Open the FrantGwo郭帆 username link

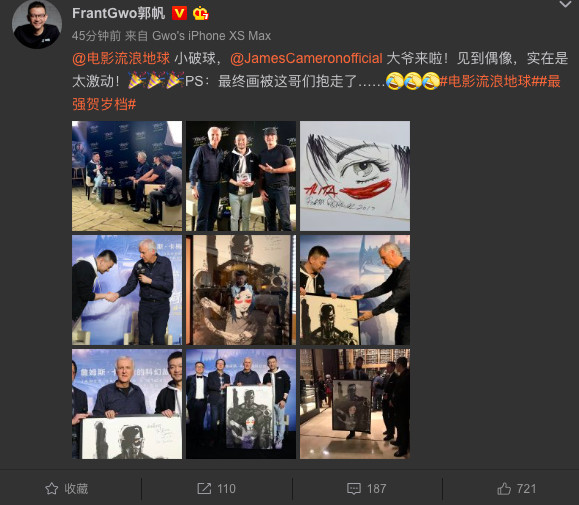point(119,13)
